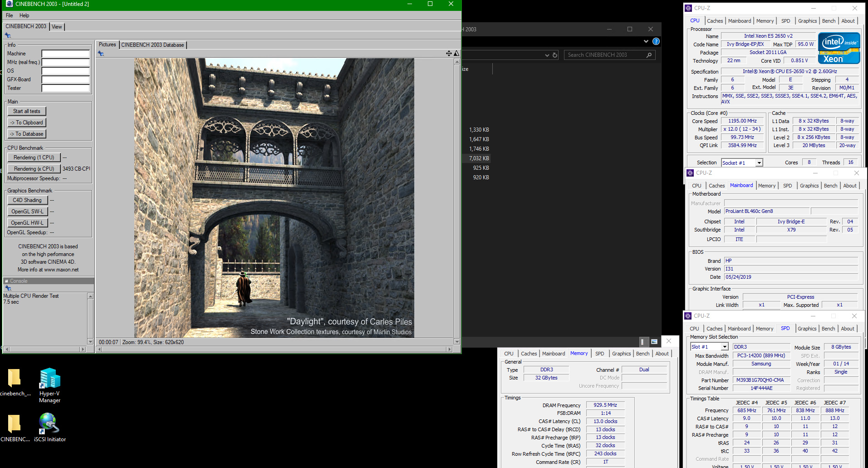Click the rendered Daylight picture

click(x=274, y=198)
